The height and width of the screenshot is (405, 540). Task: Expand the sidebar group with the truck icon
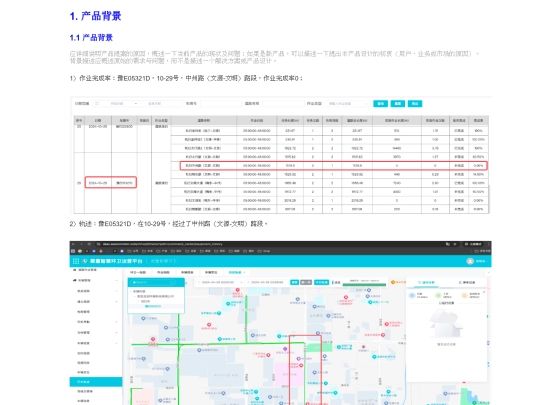96,280
